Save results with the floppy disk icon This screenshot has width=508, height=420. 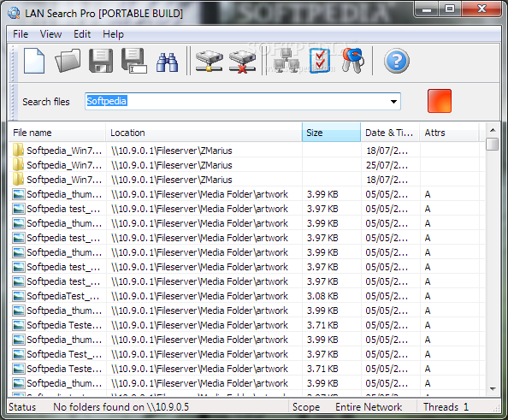click(101, 61)
